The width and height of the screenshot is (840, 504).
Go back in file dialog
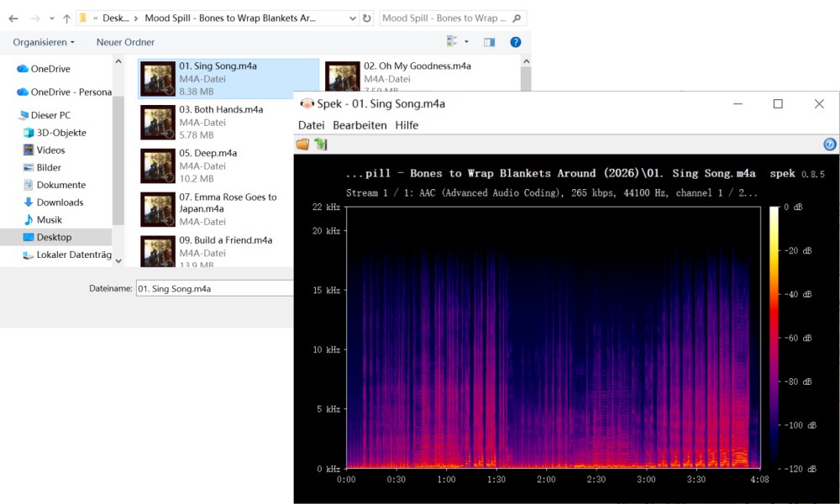point(13,18)
